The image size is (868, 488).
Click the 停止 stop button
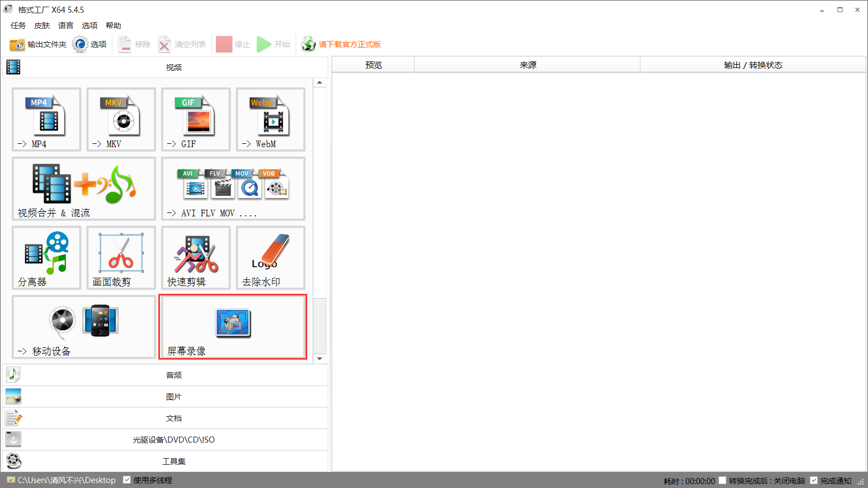coord(233,44)
